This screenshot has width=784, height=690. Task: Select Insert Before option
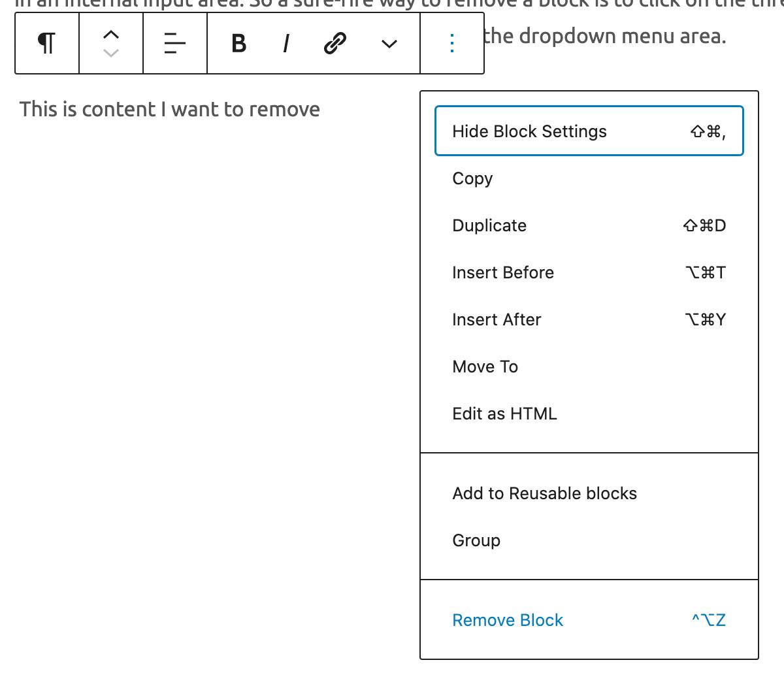(x=589, y=272)
